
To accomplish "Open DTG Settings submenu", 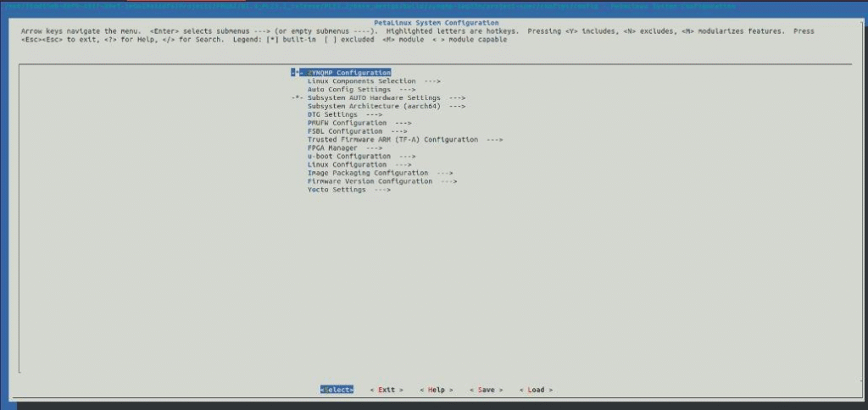I will 345,114.
